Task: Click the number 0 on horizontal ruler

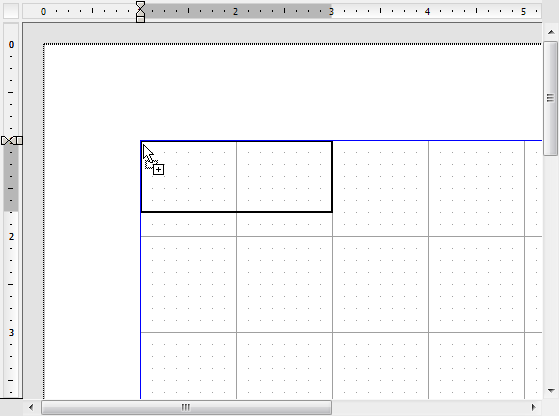Action: pyautogui.click(x=43, y=12)
